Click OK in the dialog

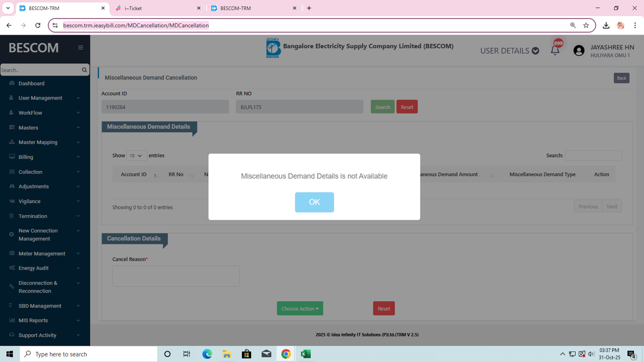coord(314,202)
